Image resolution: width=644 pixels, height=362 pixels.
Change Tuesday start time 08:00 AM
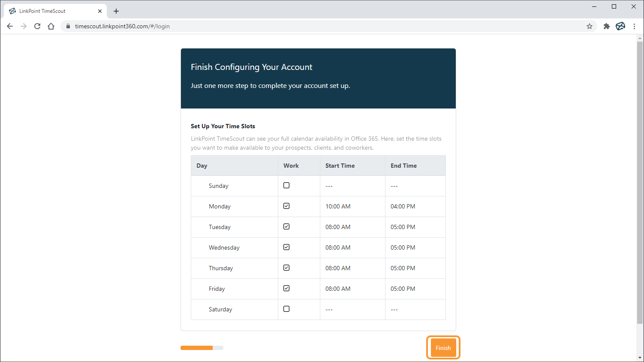click(338, 227)
